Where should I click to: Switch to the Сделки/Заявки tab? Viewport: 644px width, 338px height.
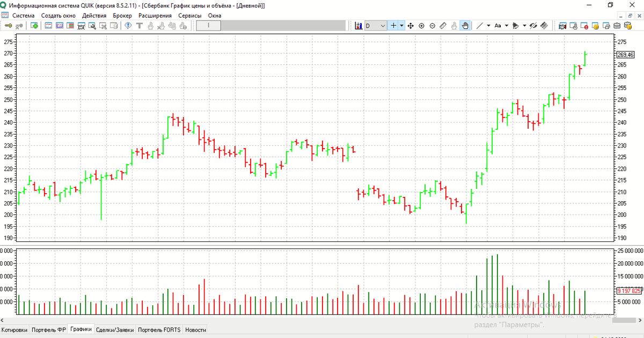click(x=115, y=329)
